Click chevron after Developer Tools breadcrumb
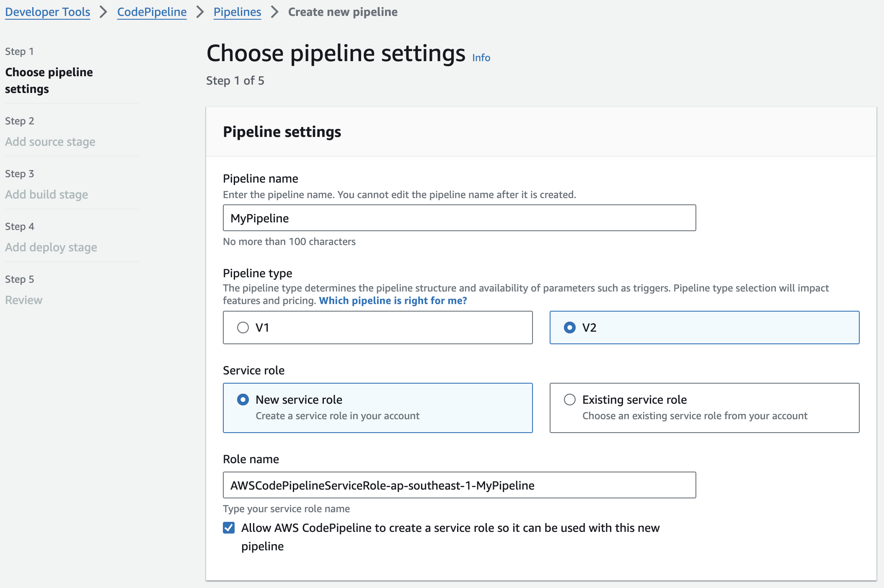Image resolution: width=884 pixels, height=588 pixels. tap(103, 12)
